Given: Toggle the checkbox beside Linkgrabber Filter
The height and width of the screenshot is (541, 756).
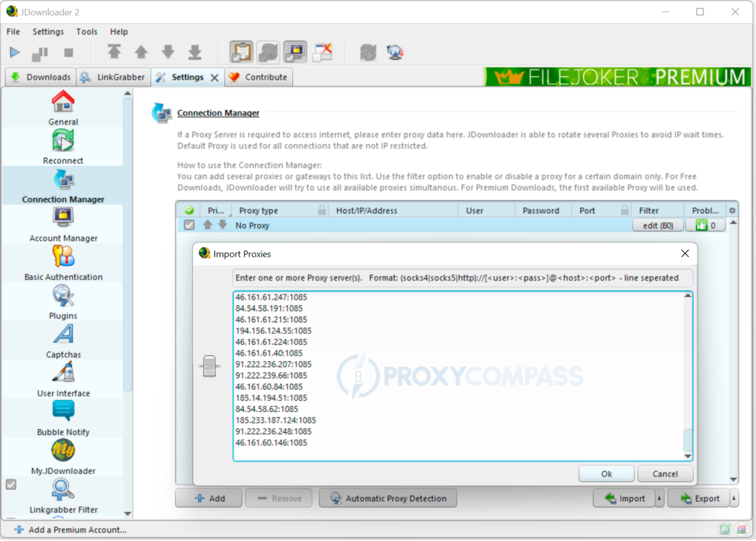Looking at the screenshot, I should click(x=11, y=484).
